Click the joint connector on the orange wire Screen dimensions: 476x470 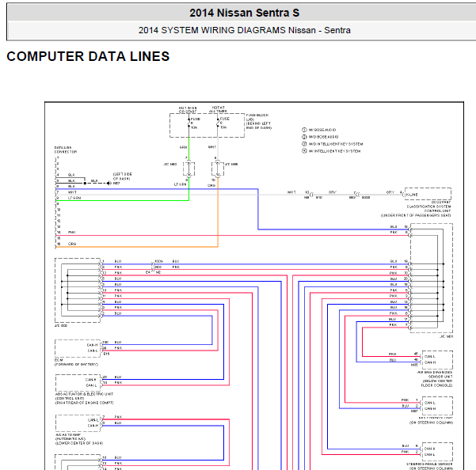click(218, 169)
